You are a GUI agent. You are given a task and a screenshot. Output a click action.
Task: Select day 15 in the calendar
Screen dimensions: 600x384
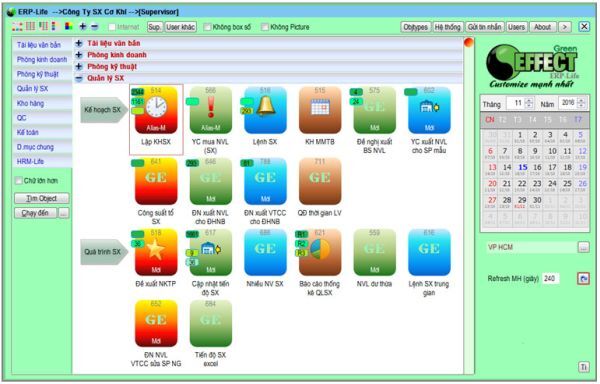pos(523,169)
